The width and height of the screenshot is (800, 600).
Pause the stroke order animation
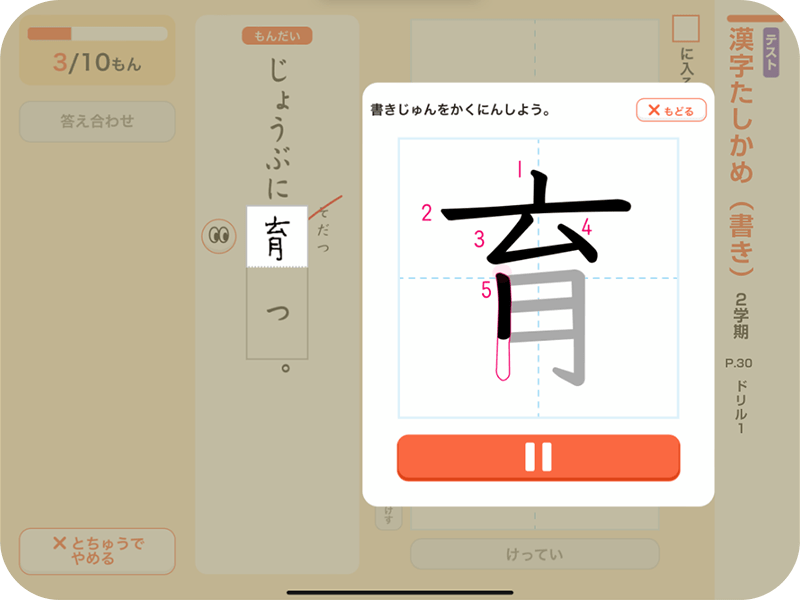538,457
